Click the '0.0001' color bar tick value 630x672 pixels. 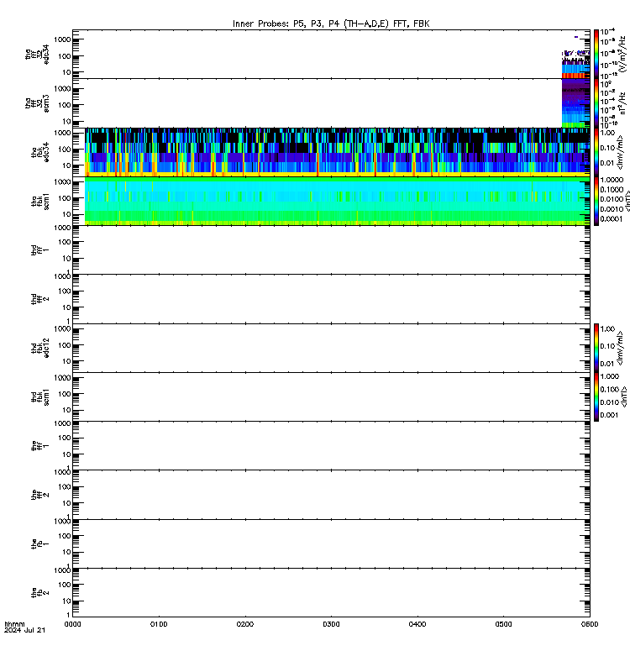[x=612, y=219]
